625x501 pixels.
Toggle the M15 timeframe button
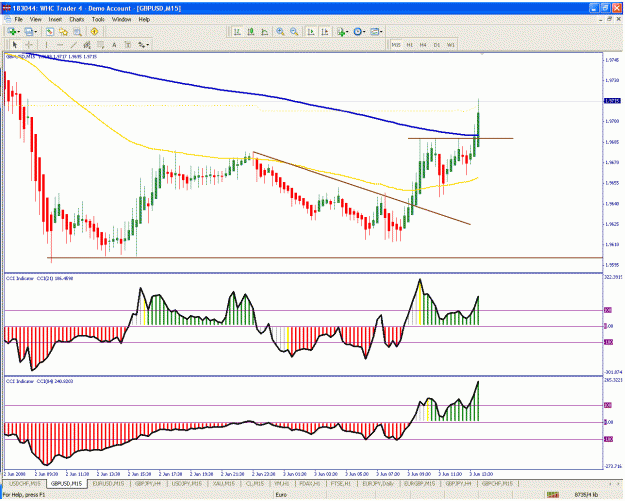coord(396,45)
